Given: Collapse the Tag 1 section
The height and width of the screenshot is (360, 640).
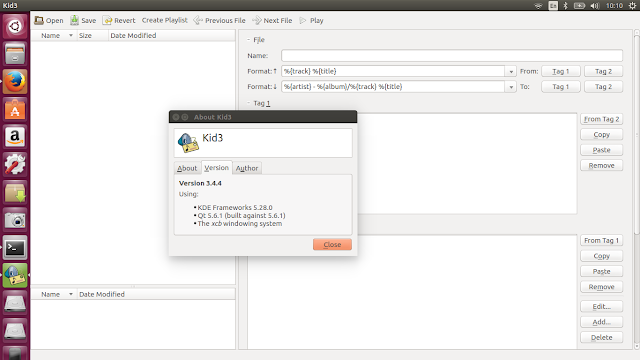Looking at the screenshot, I should [249, 103].
